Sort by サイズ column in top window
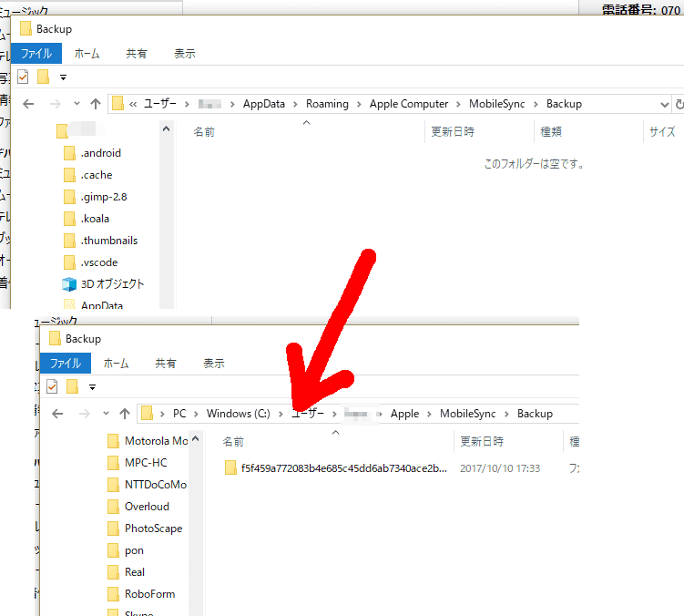This screenshot has height=616, width=684. point(663,132)
